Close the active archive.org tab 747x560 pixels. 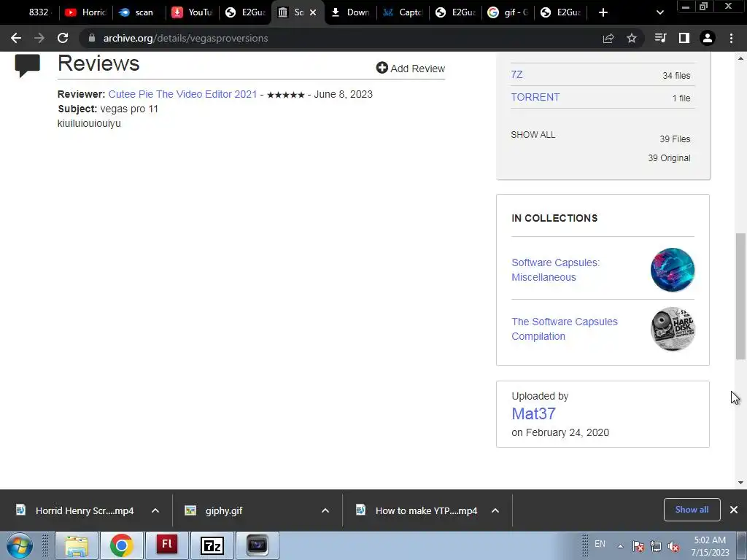(313, 12)
